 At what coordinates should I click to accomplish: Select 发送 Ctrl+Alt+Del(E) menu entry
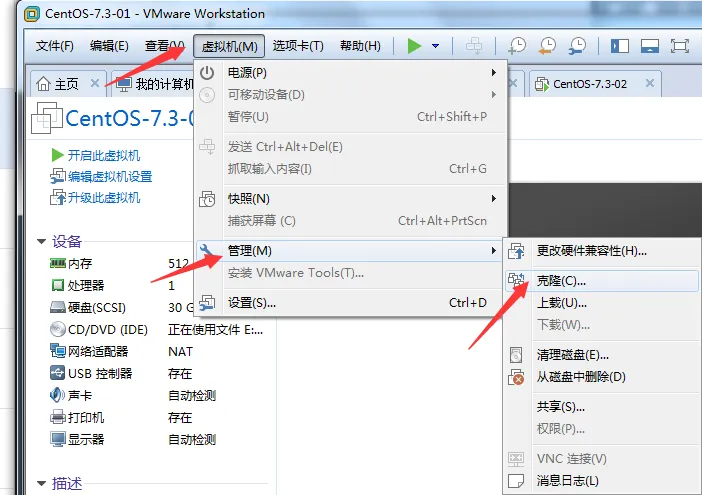[352, 146]
